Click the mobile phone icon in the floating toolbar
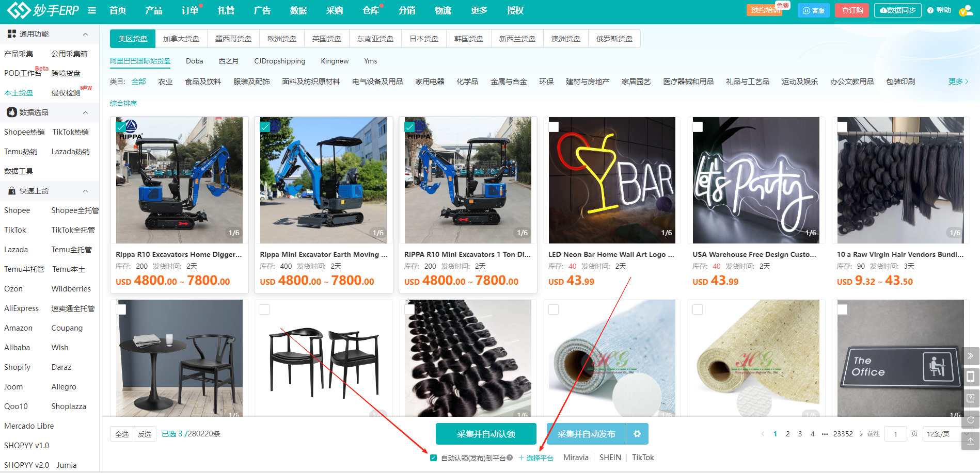The image size is (980, 473). coord(970,377)
